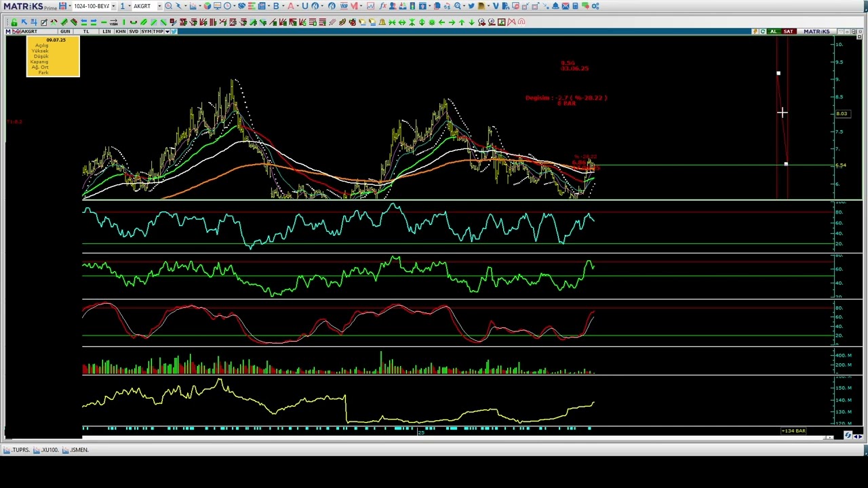Click the Twitter bird icon in top toolbar
Viewport: 868px width, 488px height.
(471, 6)
